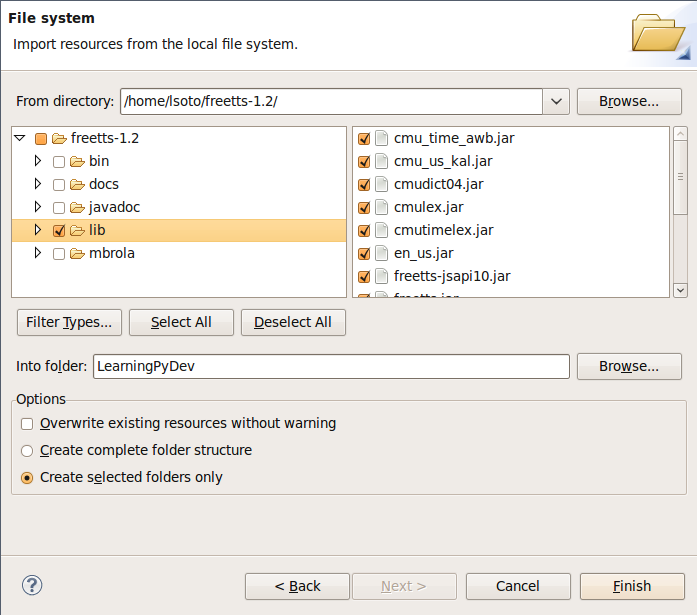Image resolution: width=697 pixels, height=615 pixels.
Task: Check the docs folder checkbox
Action: [59, 184]
